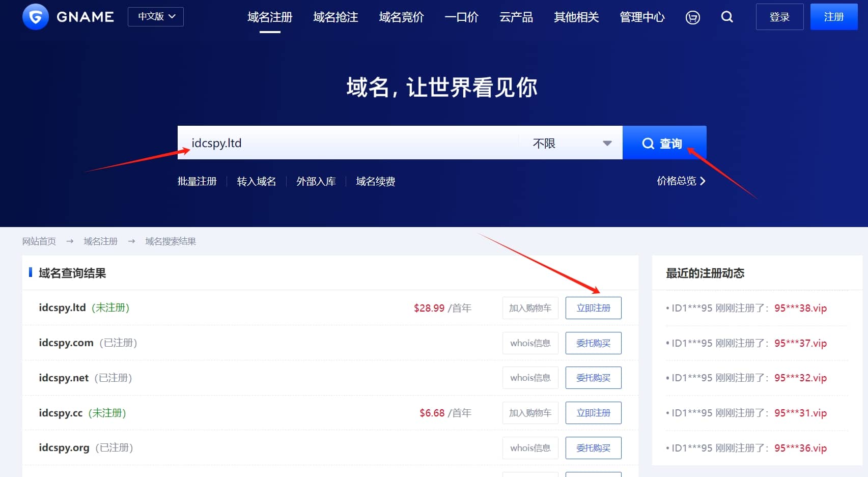This screenshot has width=868, height=477.
Task: Open the 管理中心 menu
Action: coord(642,17)
